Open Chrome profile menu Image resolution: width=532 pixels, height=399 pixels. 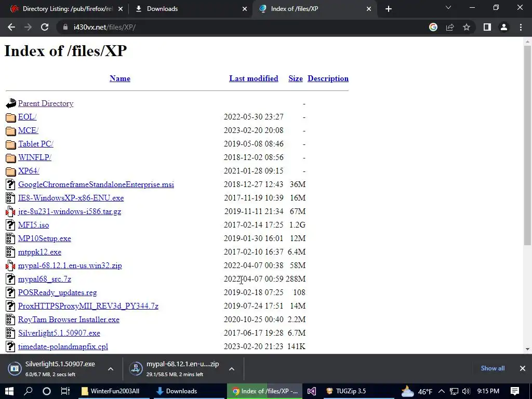click(x=504, y=27)
